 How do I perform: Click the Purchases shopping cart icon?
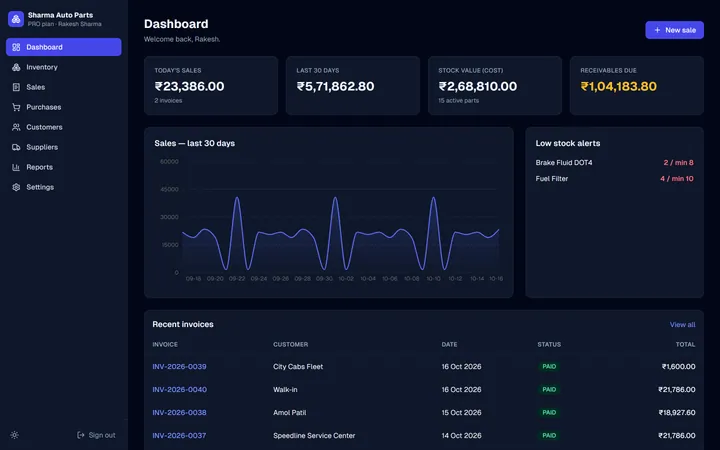pyautogui.click(x=16, y=107)
